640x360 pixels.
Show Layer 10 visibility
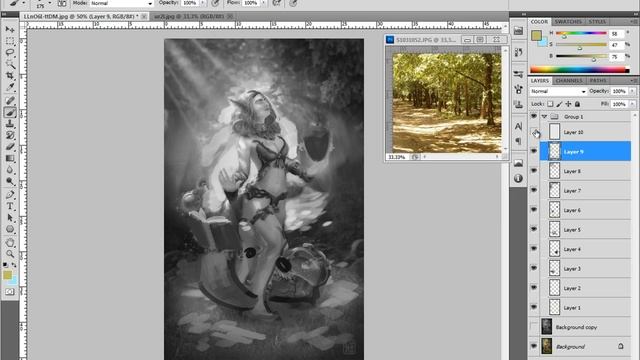click(534, 132)
